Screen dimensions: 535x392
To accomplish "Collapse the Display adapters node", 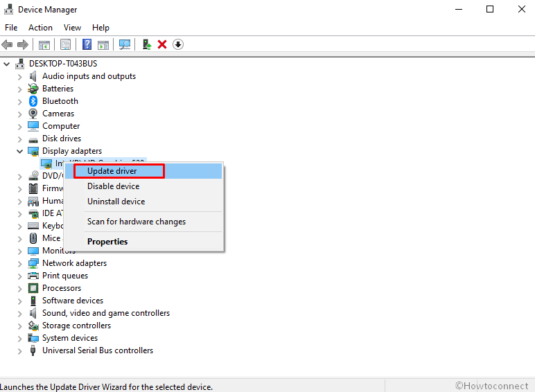I will [x=20, y=151].
